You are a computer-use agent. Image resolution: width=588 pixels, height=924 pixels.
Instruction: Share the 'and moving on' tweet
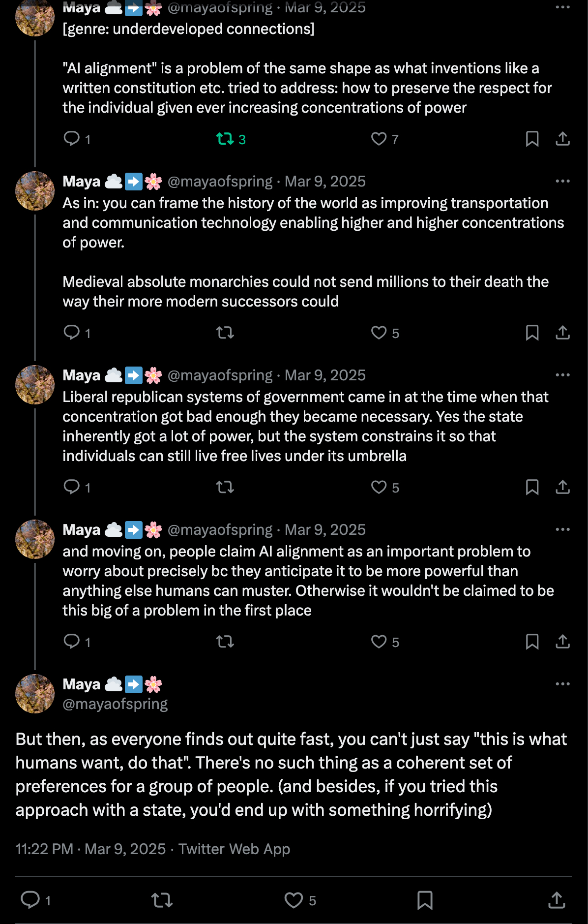point(562,642)
